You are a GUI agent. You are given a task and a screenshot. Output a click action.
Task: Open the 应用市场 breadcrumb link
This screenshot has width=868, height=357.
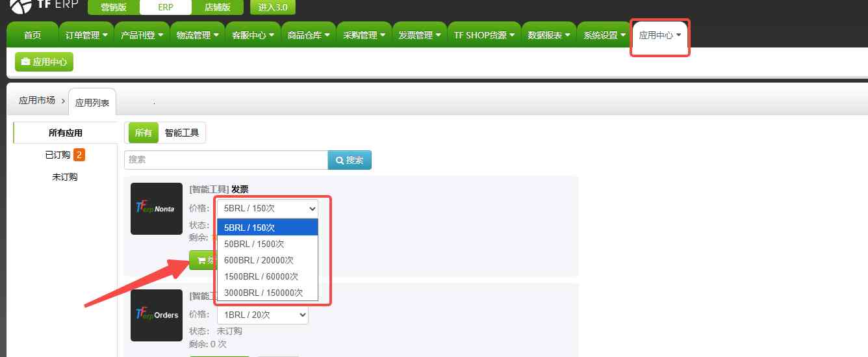pos(37,100)
